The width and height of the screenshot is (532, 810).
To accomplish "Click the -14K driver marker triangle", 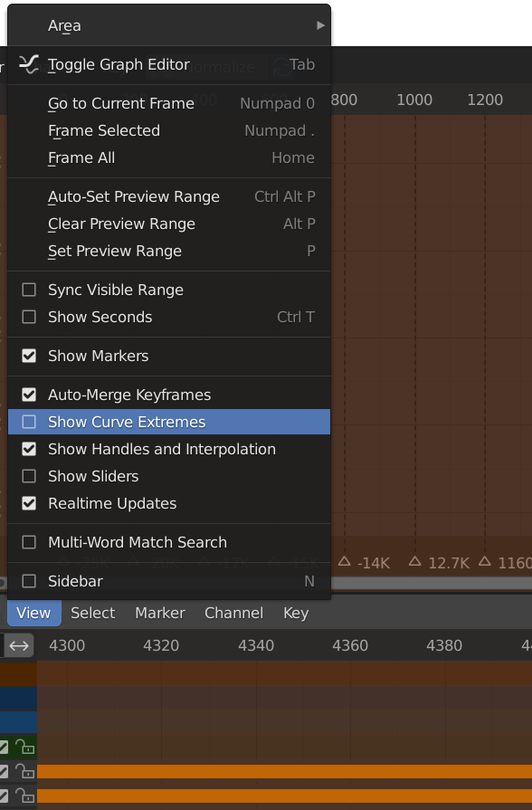I will point(345,561).
